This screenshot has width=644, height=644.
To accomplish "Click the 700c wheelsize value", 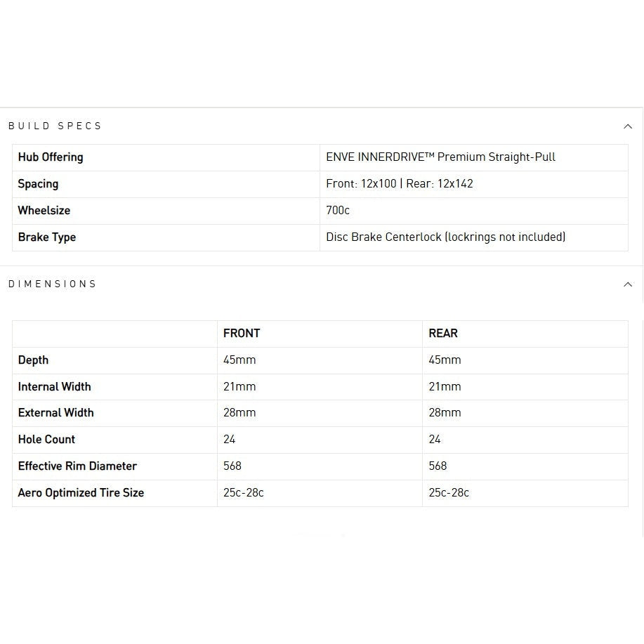I will pos(338,211).
